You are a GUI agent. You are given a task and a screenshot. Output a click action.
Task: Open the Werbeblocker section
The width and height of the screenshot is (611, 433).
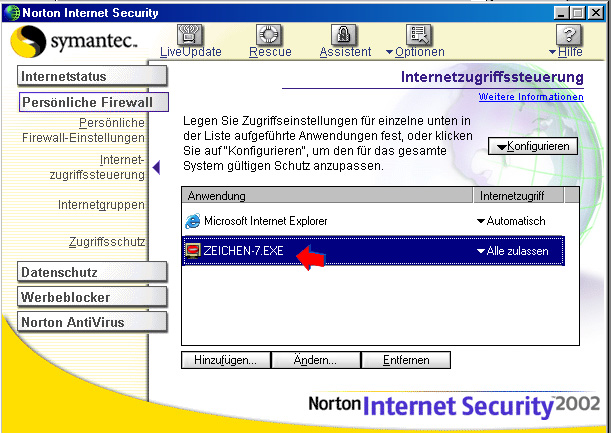(x=92, y=297)
